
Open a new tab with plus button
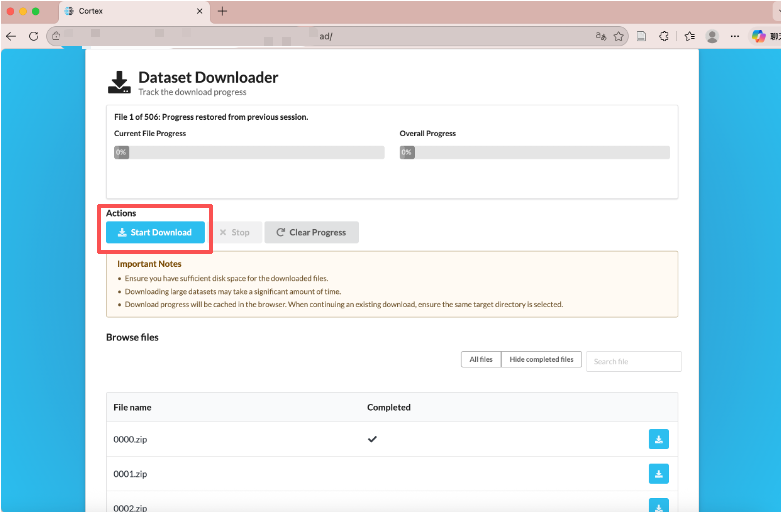coord(222,11)
